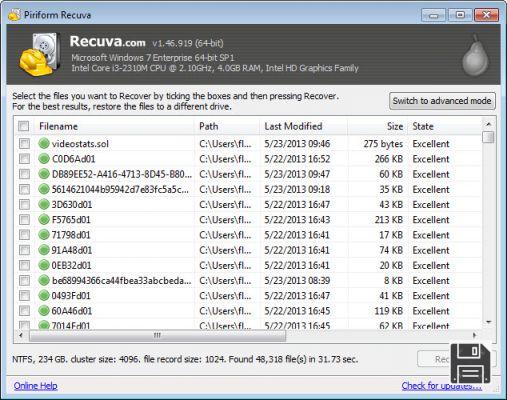Screen dimensions: 507x400
Task: Click the horizontal scrollbar thumb
Action: pos(157,335)
